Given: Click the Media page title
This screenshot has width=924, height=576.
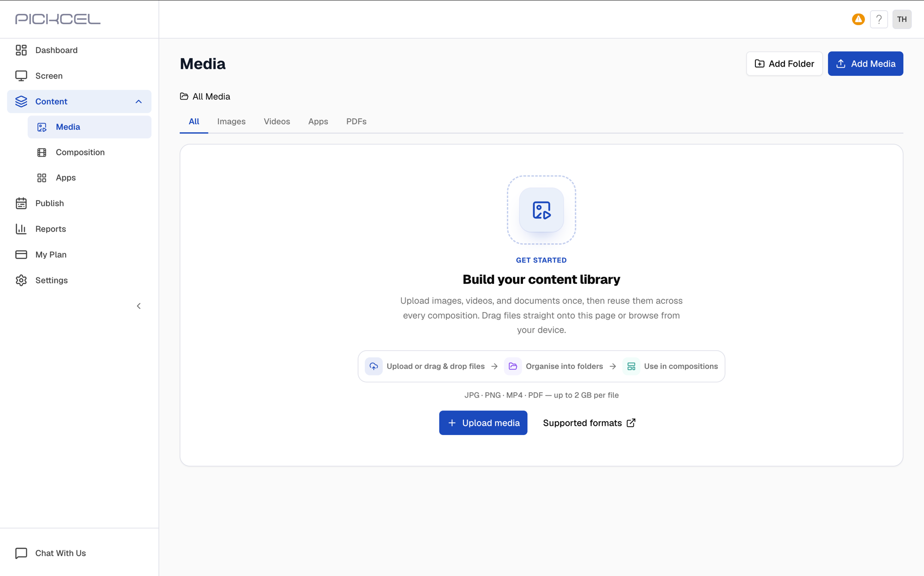Looking at the screenshot, I should point(203,64).
